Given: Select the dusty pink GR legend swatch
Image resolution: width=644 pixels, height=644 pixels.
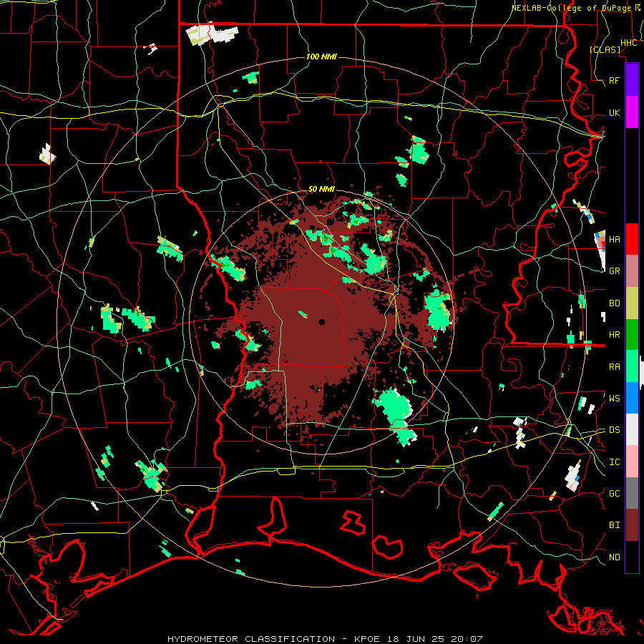Looking at the screenshot, I should point(632,270).
